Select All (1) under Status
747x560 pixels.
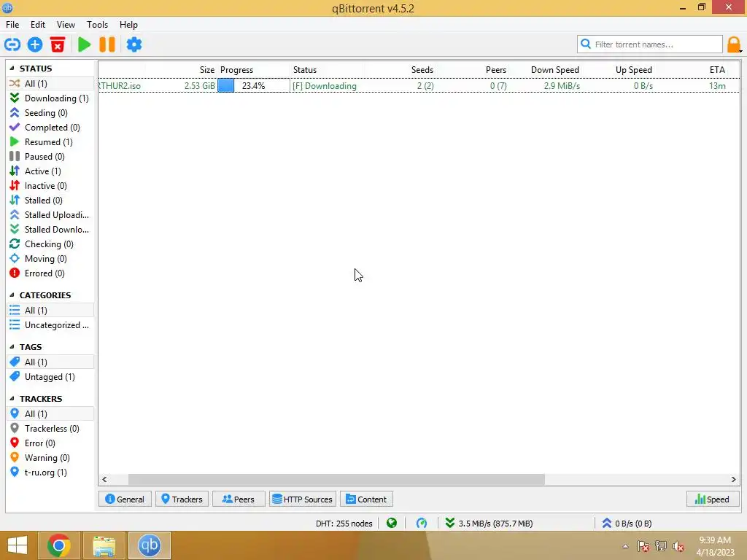coord(50,83)
